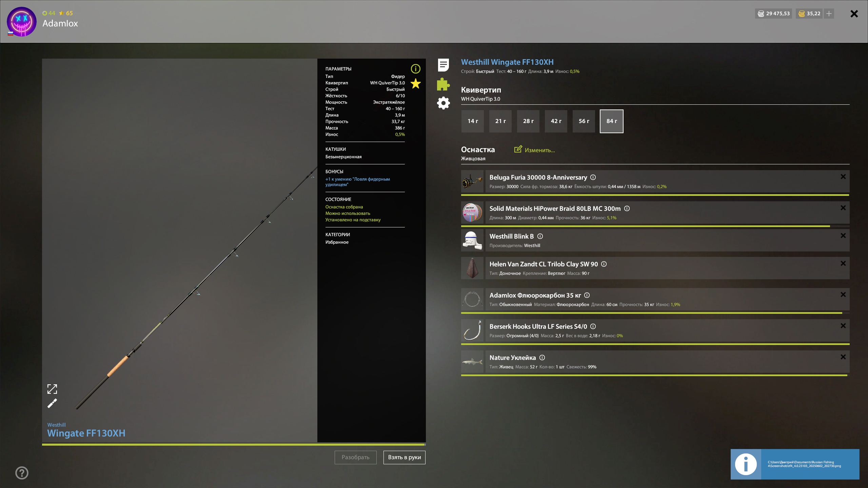Click Изменить to edit the rig
The height and width of the screenshot is (488, 868).
pyautogui.click(x=540, y=150)
